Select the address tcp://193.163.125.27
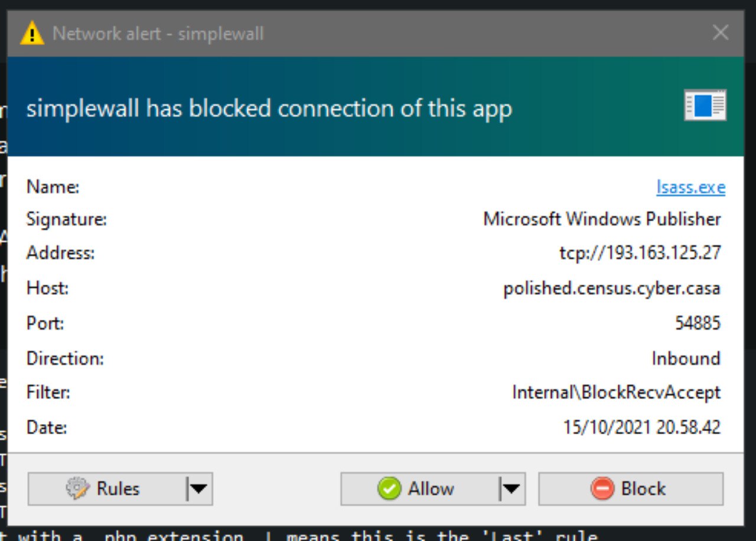This screenshot has height=541, width=756. pyautogui.click(x=640, y=253)
